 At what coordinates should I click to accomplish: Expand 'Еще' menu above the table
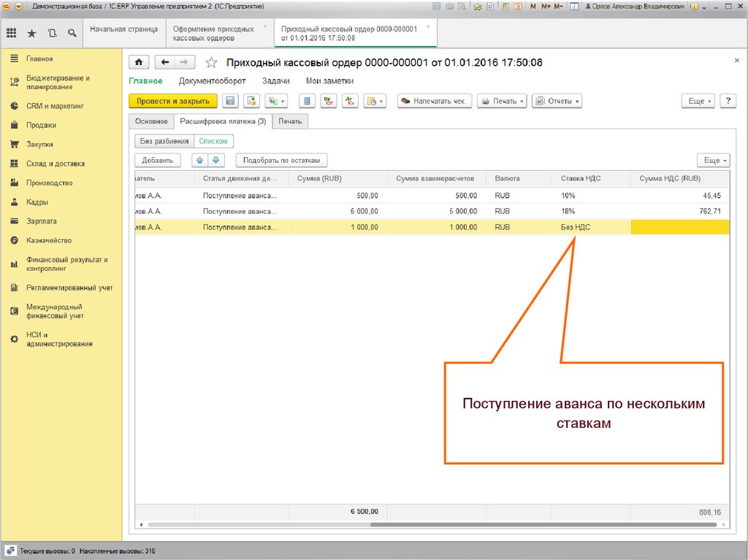[x=712, y=160]
